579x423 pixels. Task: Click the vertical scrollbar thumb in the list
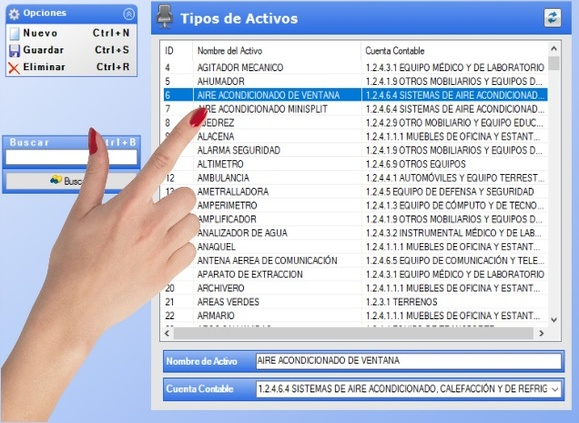tap(554, 63)
